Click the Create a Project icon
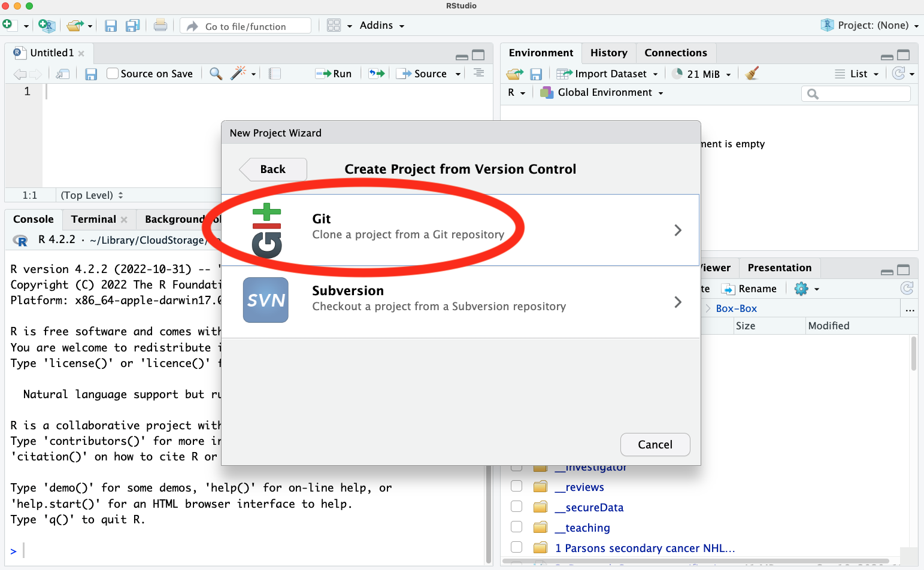Image resolution: width=924 pixels, height=570 pixels. tap(46, 25)
